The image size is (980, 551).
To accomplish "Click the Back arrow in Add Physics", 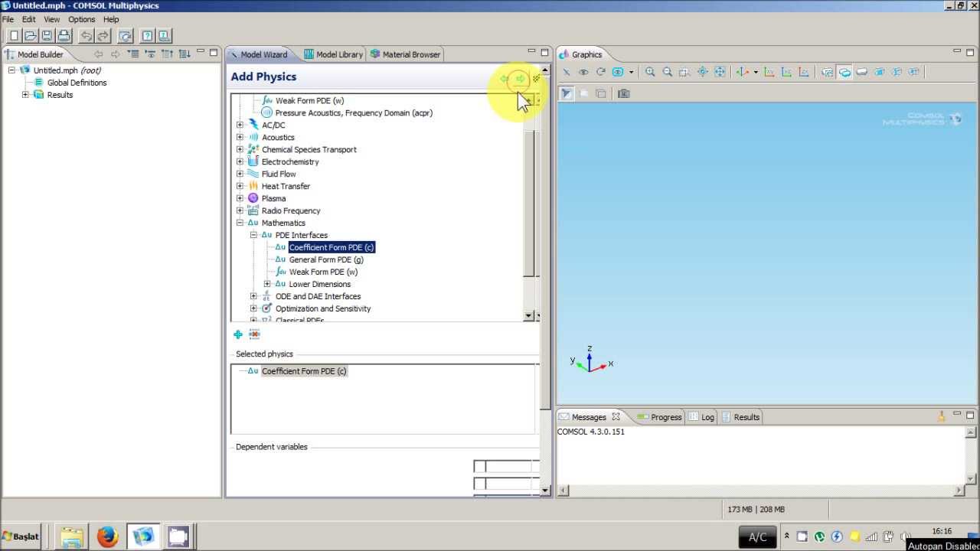I will tap(504, 79).
